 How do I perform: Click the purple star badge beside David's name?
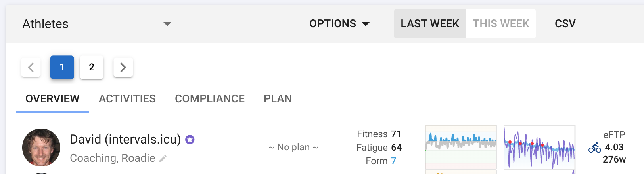pos(190,140)
